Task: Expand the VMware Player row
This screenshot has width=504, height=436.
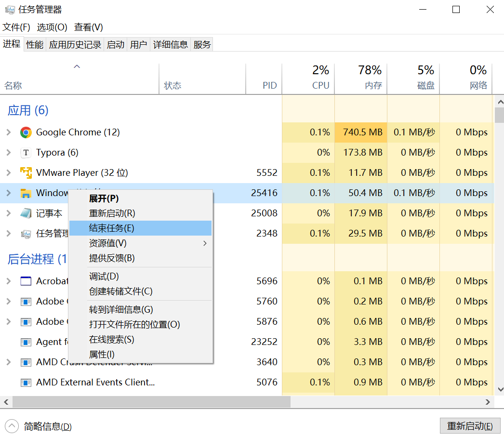Action: (9, 173)
